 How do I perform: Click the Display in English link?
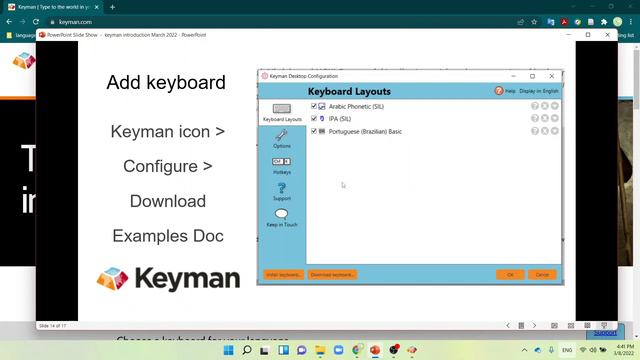point(538,91)
